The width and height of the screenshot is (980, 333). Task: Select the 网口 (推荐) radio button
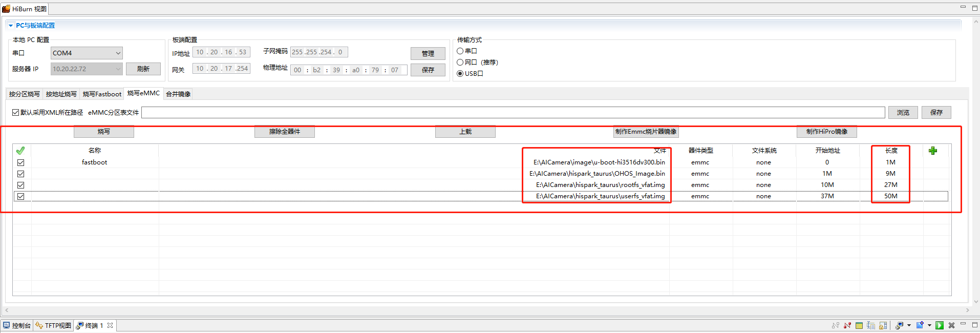point(460,62)
